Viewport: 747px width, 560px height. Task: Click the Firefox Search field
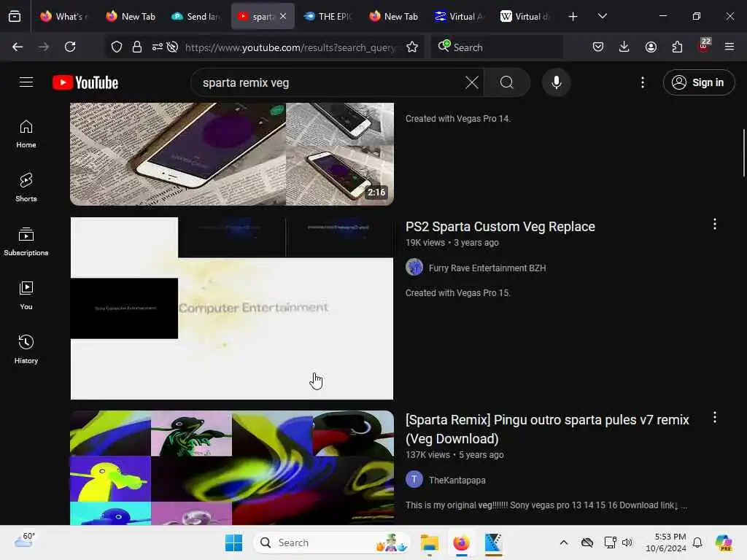pos(497,47)
